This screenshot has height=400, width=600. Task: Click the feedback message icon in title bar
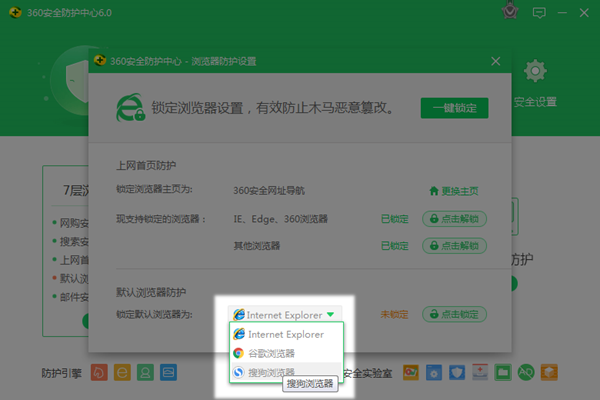click(x=539, y=13)
